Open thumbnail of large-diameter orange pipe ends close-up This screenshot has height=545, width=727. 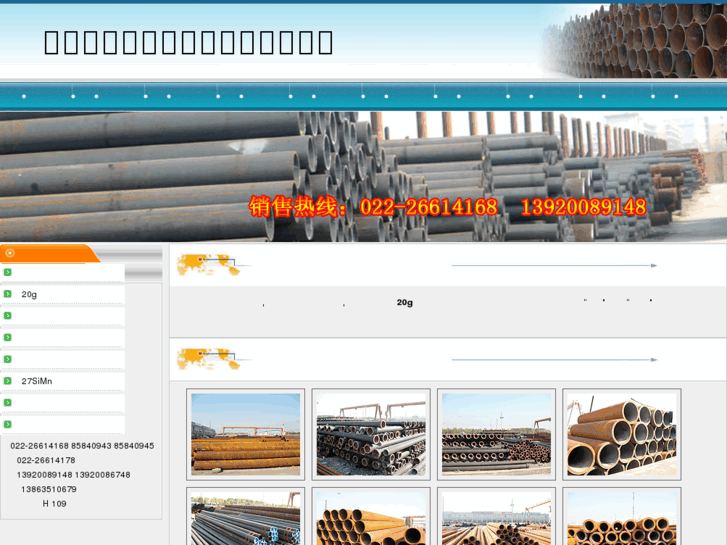coord(621,434)
